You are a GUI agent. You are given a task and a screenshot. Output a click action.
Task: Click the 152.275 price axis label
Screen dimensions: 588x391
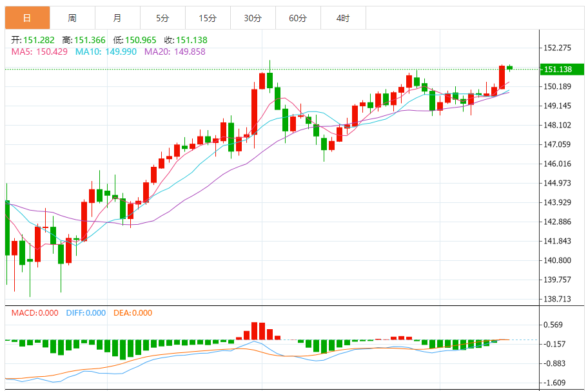[557, 48]
